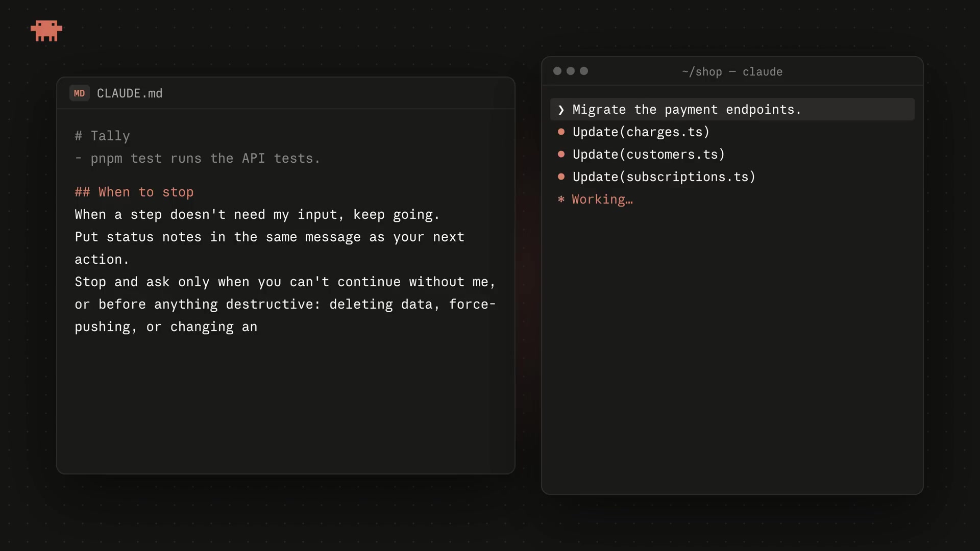Screen dimensions: 980x551
Task: Click the prompt chevron before 'Migrate'
Action: point(561,110)
